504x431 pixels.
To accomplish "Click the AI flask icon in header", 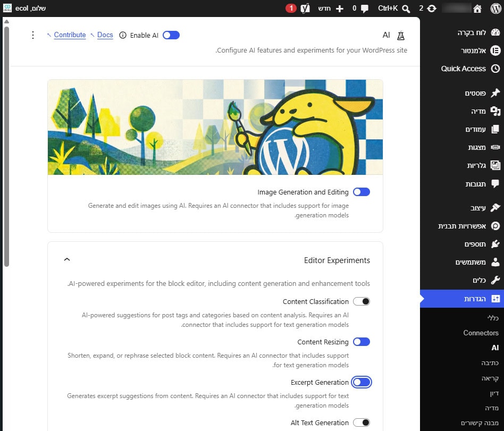I will [400, 36].
